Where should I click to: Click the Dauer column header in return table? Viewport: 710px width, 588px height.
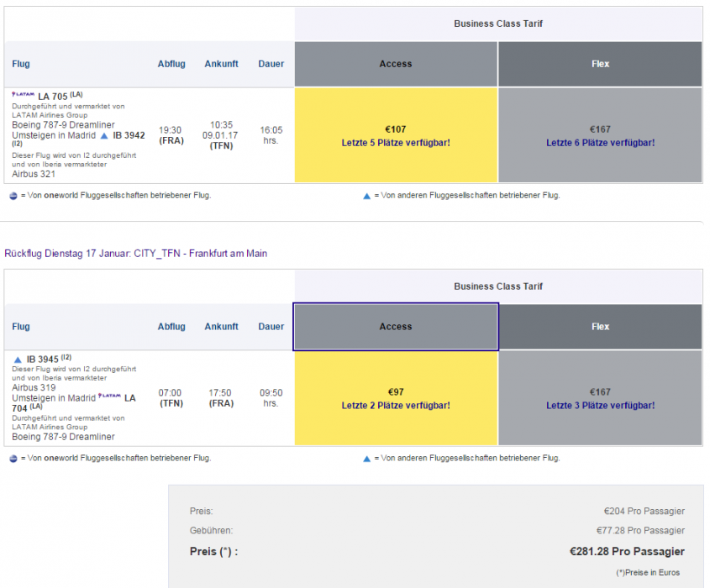click(271, 327)
